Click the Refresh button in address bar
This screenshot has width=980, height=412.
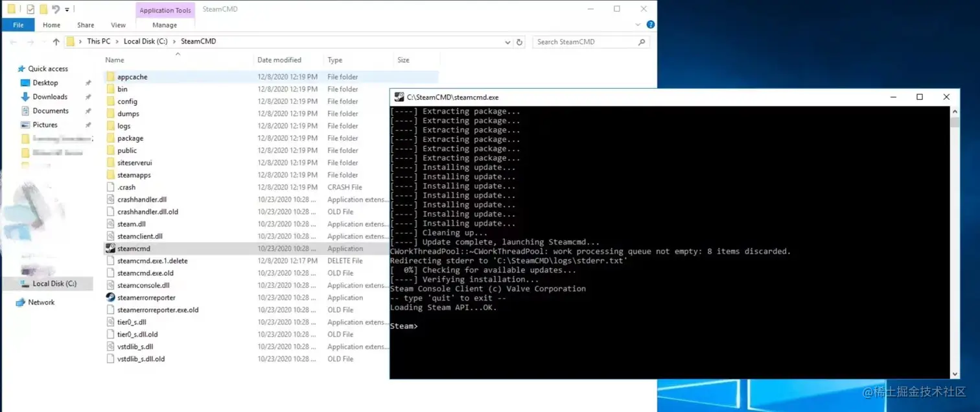point(519,42)
